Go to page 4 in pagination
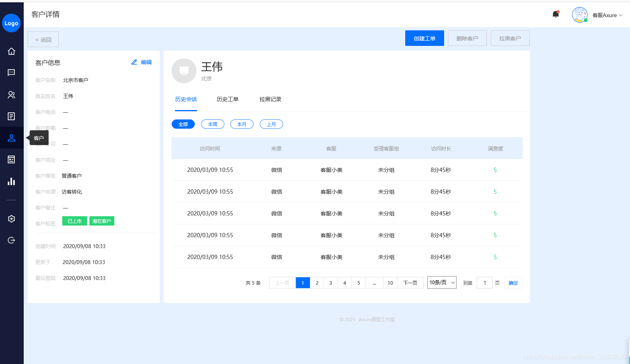630x364 pixels. coord(345,283)
